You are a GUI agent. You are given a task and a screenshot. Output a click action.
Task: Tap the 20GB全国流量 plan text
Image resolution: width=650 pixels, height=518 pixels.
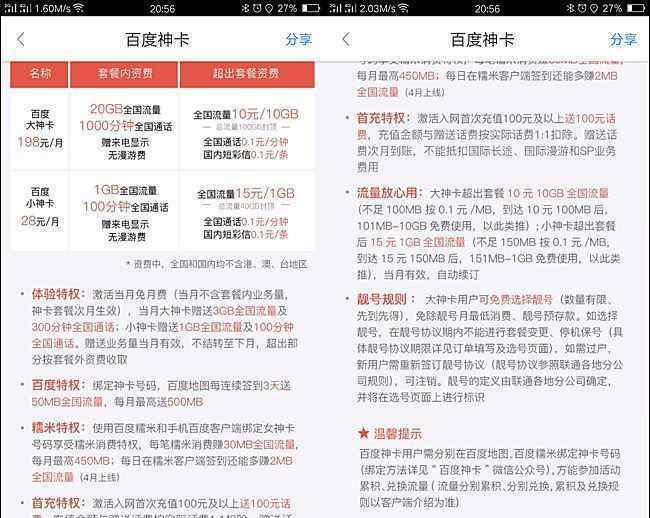[125, 109]
